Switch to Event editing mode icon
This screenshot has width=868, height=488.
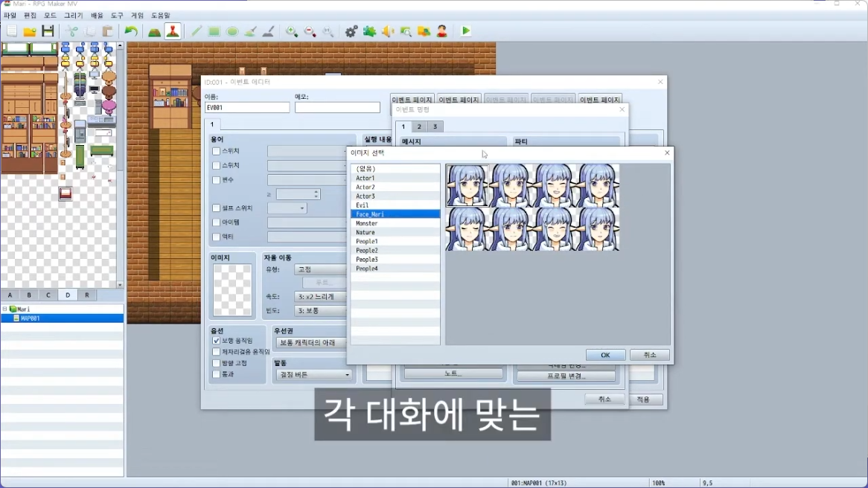tap(173, 31)
